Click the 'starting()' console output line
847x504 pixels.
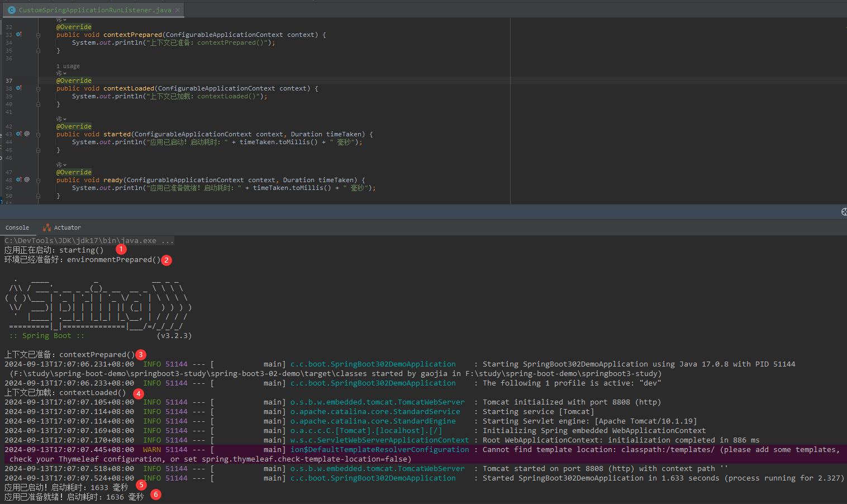[54, 250]
